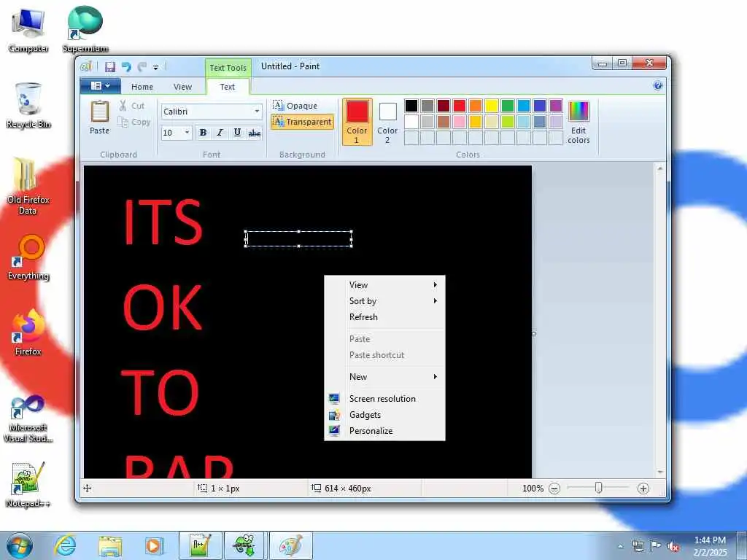
Task: Switch to the Home ribbon tab
Action: click(142, 87)
